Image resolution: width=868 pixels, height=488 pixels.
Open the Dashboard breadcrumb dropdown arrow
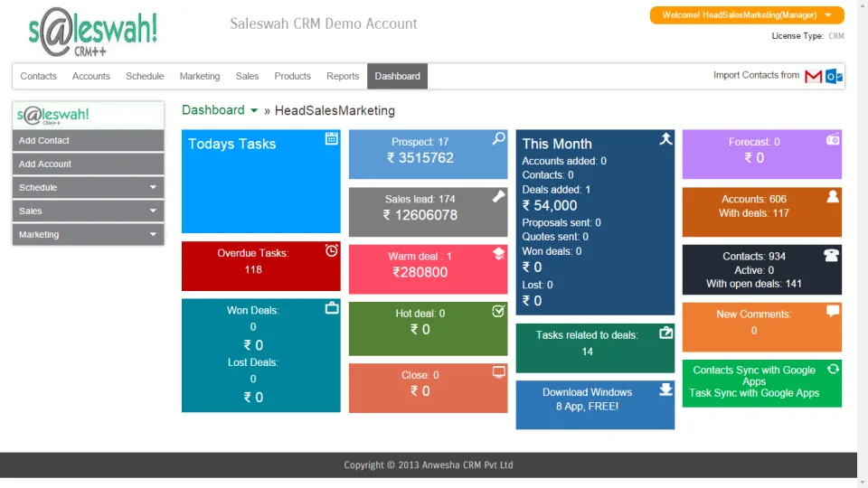click(254, 110)
